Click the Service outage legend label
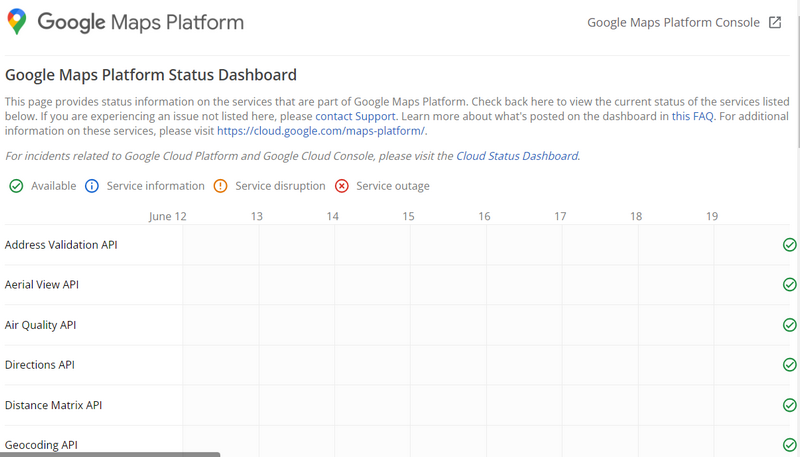This screenshot has height=457, width=800. (393, 186)
